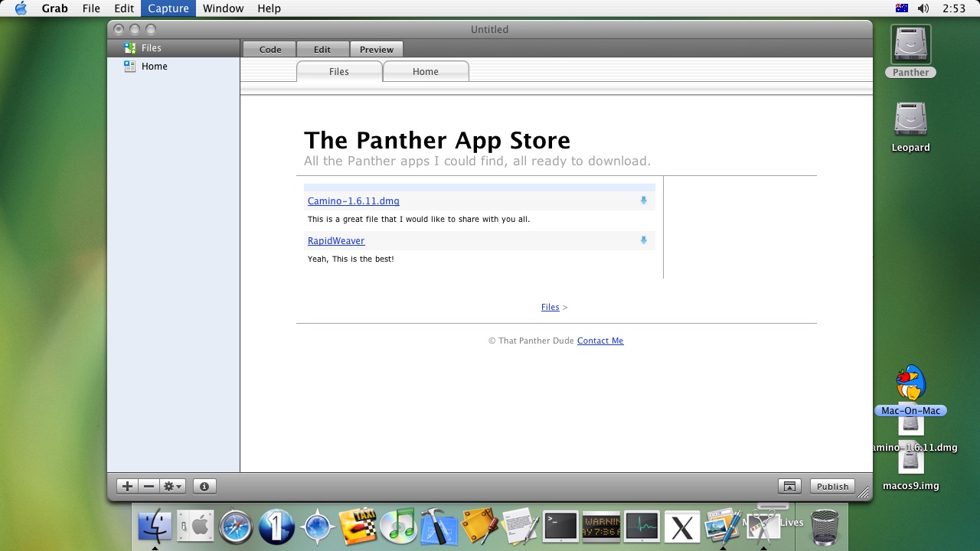Click the text "Yeah, This is the best!"

[x=351, y=259]
